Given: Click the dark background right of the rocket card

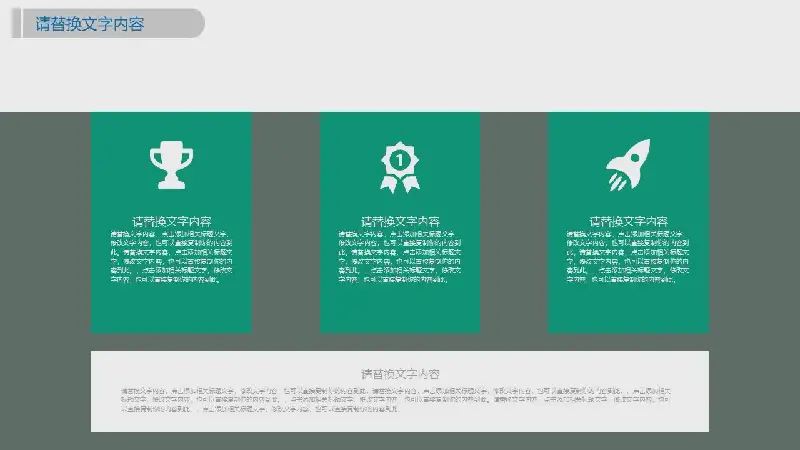Looking at the screenshot, I should [755, 222].
